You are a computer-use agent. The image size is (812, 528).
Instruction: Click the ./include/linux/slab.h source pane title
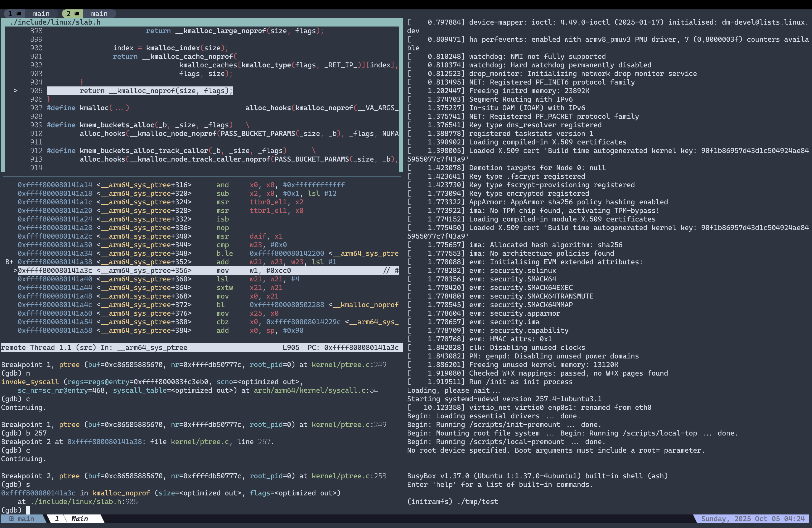point(55,22)
